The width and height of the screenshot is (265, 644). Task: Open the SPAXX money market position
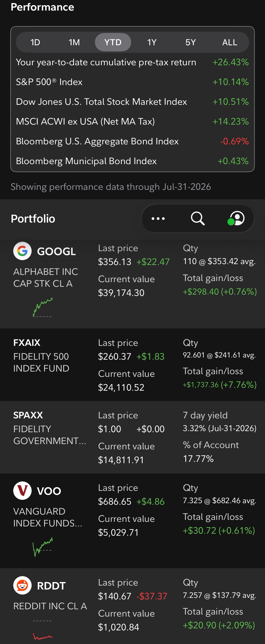[132, 437]
